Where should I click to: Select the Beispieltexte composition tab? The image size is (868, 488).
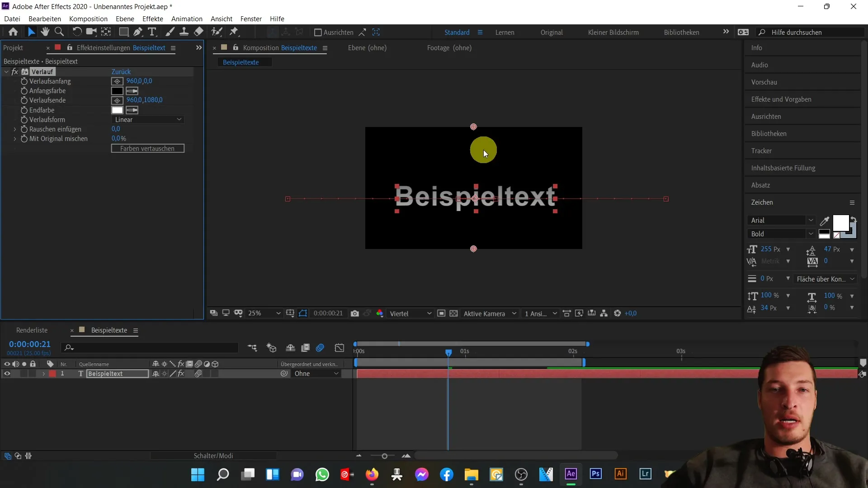[x=241, y=62]
